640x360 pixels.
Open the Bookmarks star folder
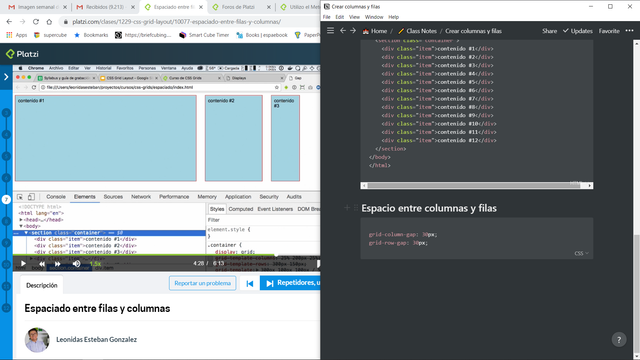point(91,35)
